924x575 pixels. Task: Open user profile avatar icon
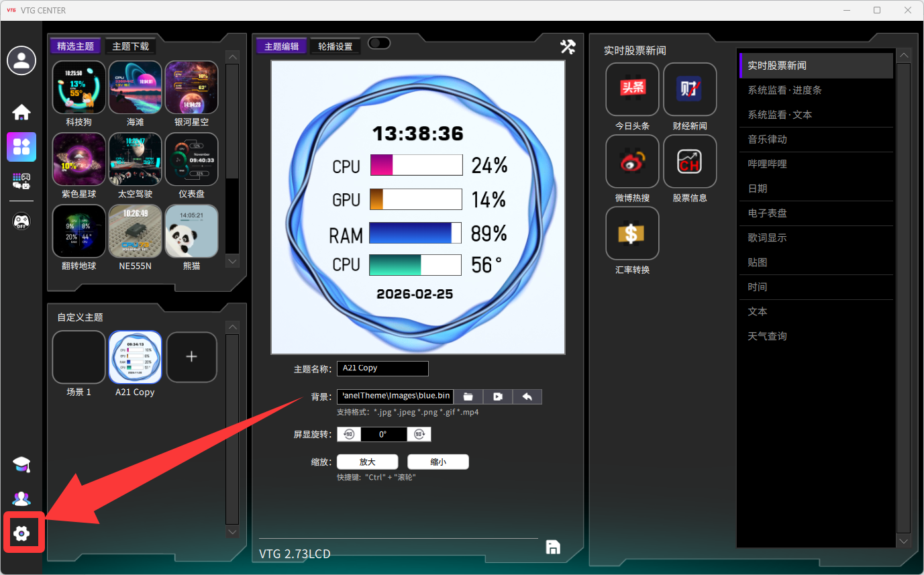tap(21, 61)
